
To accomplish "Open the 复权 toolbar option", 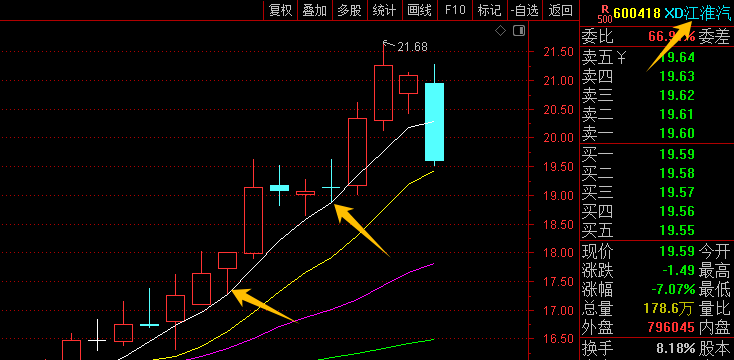I will (x=281, y=10).
